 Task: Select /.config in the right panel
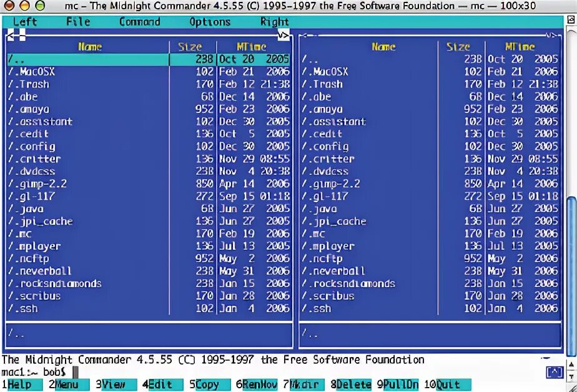click(430, 146)
